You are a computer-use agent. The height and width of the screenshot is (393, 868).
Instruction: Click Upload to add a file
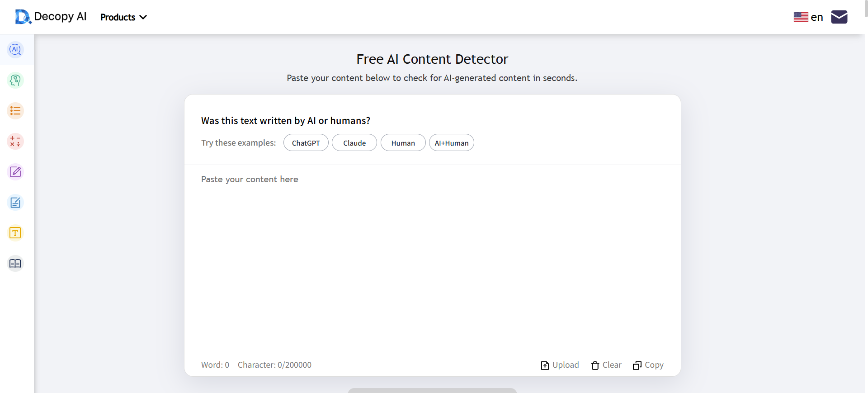560,365
